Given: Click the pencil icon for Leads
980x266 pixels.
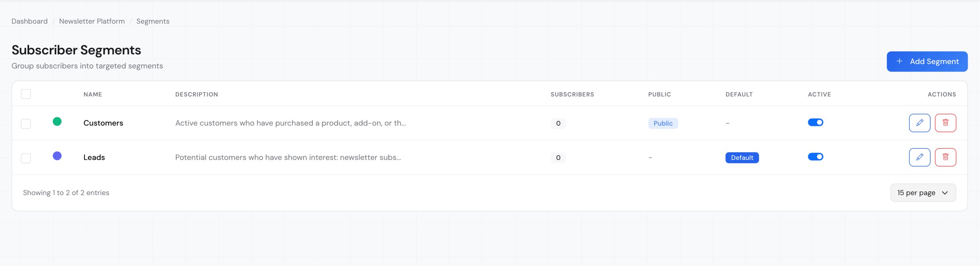Looking at the screenshot, I should [919, 157].
